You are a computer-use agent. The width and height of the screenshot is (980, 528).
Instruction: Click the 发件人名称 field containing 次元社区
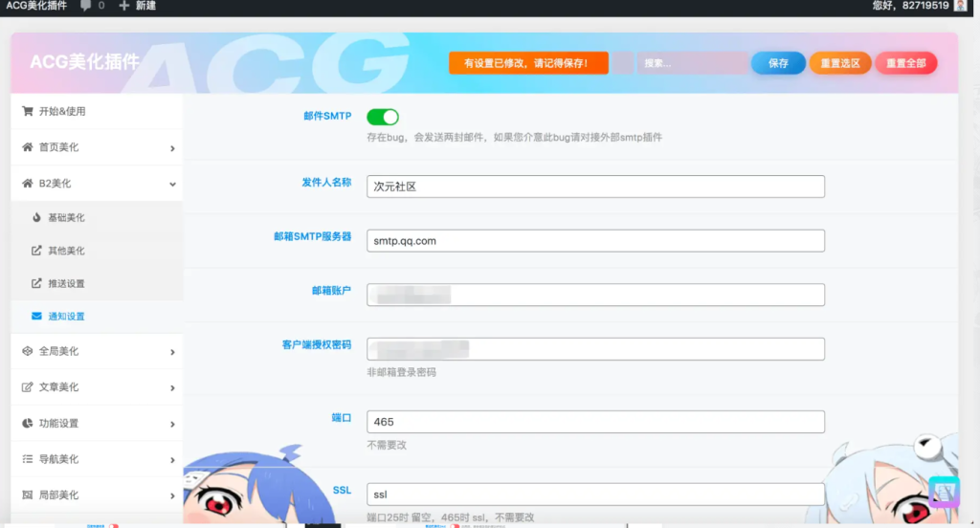[595, 187]
